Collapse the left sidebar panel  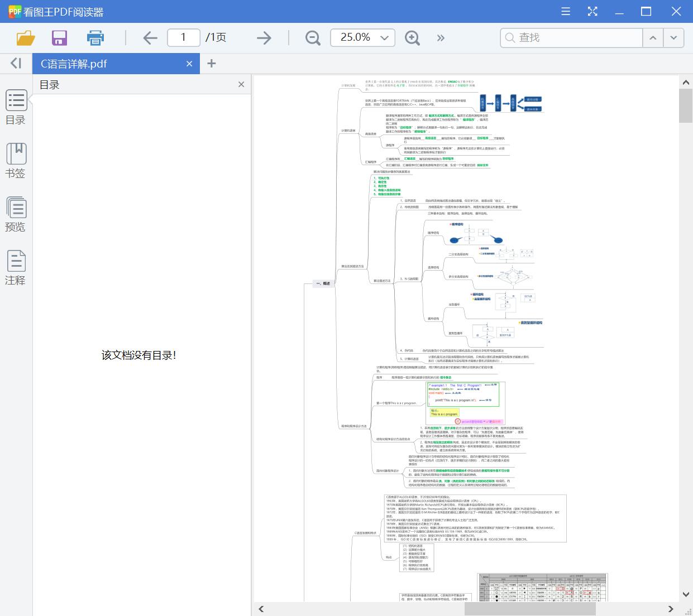16,64
